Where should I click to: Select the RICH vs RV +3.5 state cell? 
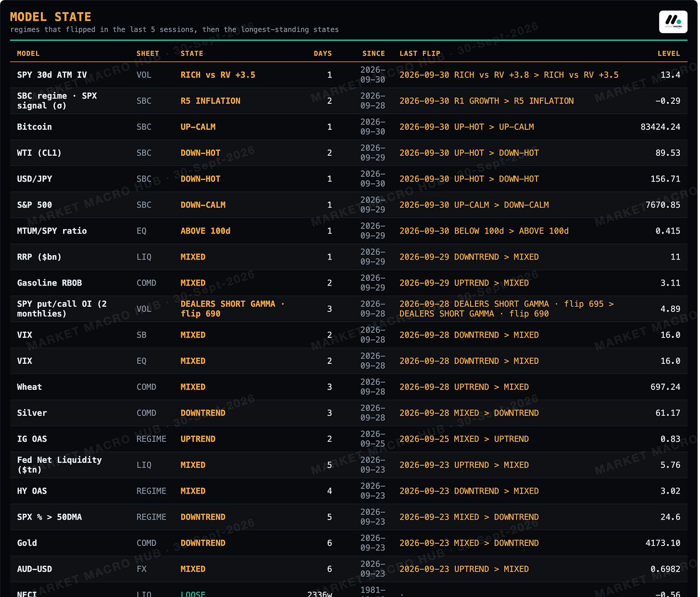(218, 75)
